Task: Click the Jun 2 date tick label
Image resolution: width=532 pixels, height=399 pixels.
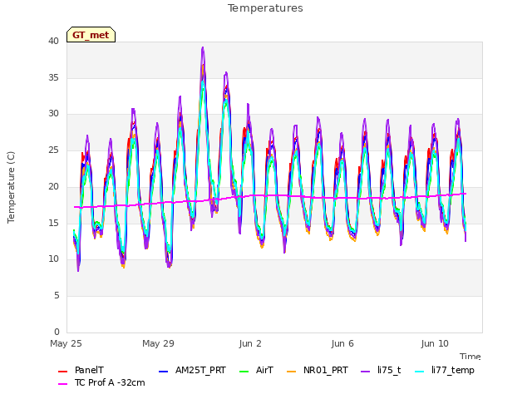Action: coord(250,343)
